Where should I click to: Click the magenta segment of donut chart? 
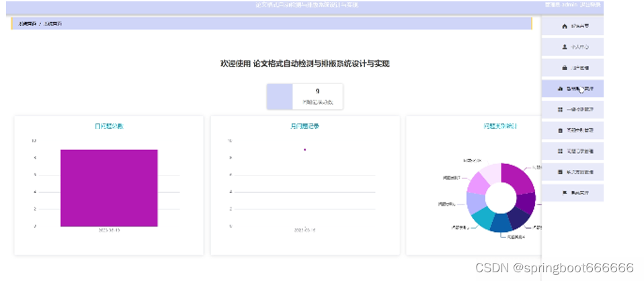(519, 177)
